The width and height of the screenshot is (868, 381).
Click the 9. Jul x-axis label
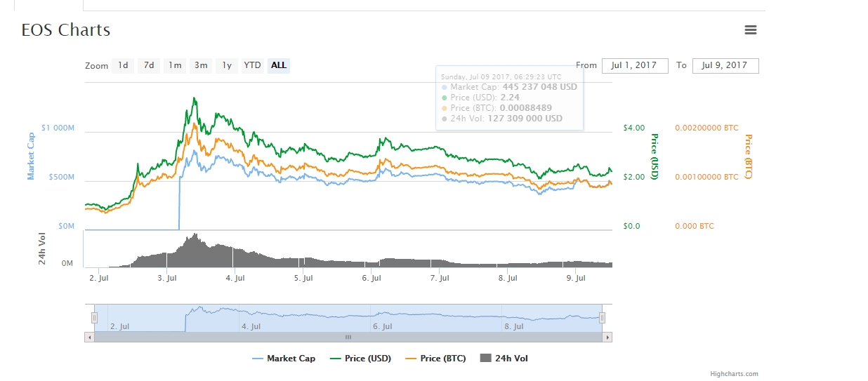[x=576, y=279]
